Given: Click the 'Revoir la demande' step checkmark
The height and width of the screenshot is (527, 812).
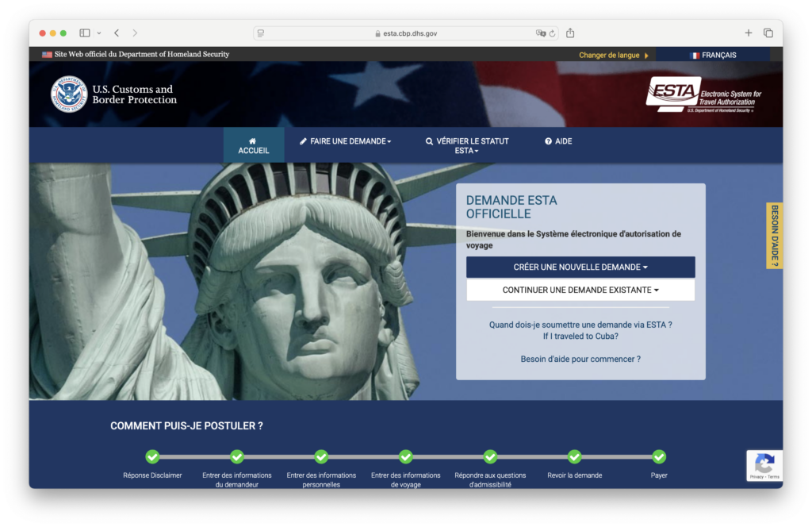Looking at the screenshot, I should (x=574, y=456).
